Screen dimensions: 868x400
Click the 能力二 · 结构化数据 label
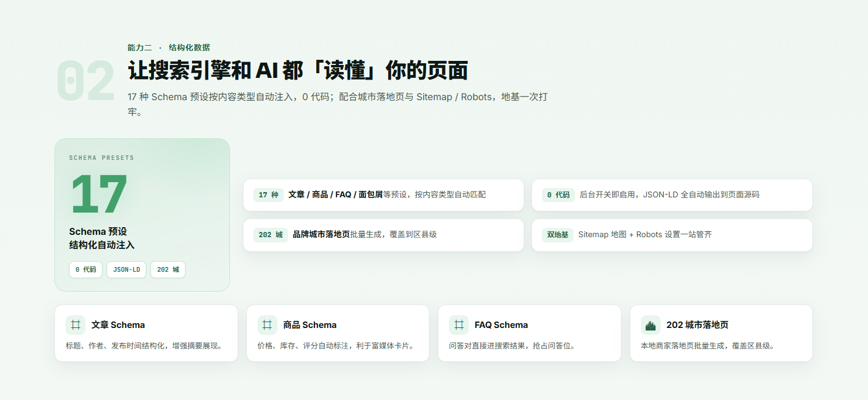169,47
